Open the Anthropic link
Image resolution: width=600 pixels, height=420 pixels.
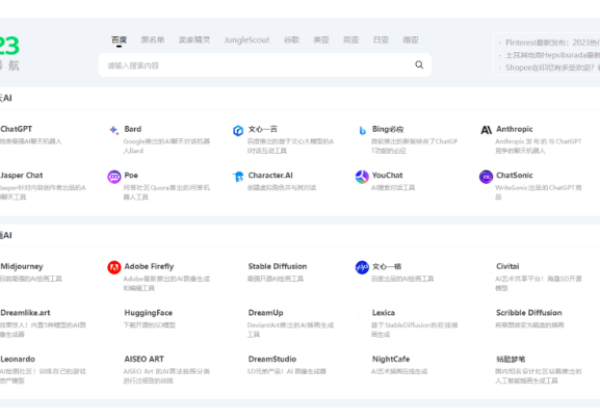coord(514,129)
